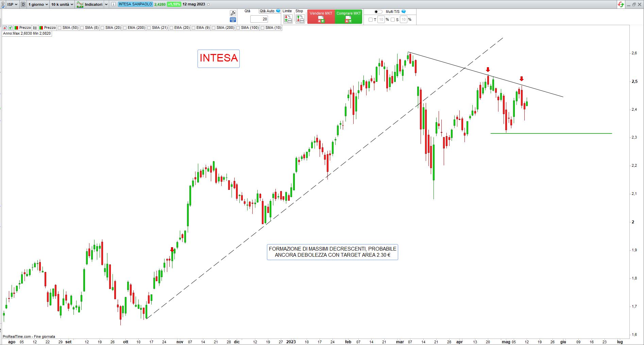Enable the SMA (200) checkbox
Image resolution: width=644 pixels, height=345 pixels.
coord(214,28)
